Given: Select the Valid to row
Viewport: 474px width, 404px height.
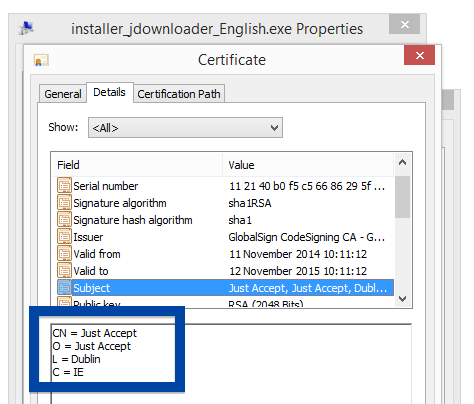Looking at the screenshot, I should point(223,271).
